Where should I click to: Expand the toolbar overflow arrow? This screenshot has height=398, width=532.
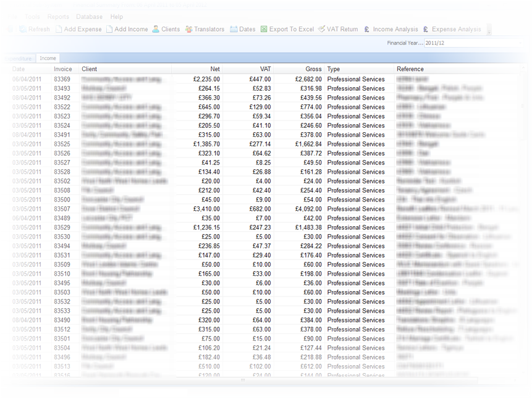pyautogui.click(x=489, y=30)
